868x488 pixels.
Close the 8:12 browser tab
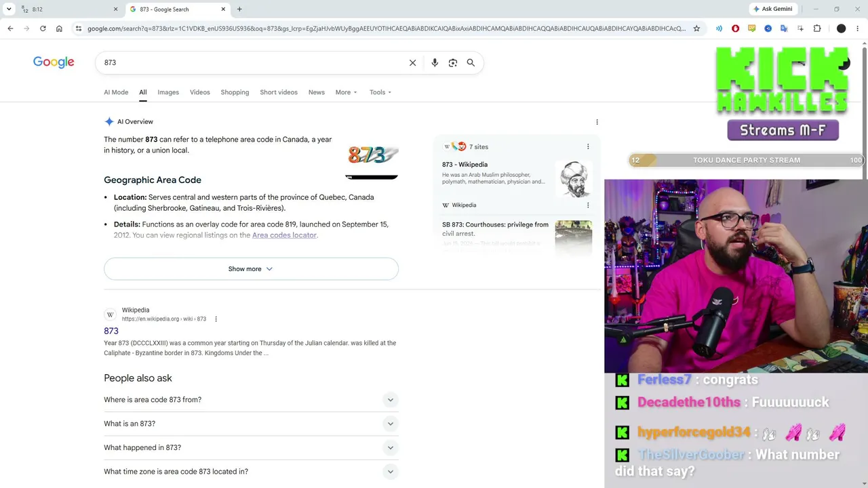115,9
